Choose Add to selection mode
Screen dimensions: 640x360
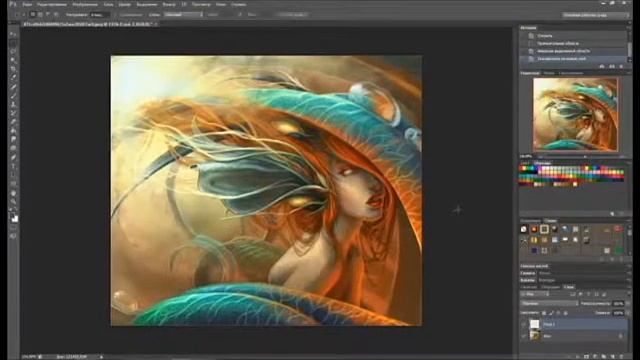(x=40, y=14)
